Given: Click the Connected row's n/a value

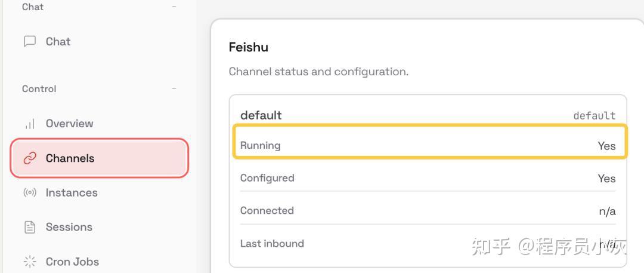Looking at the screenshot, I should pyautogui.click(x=607, y=211).
